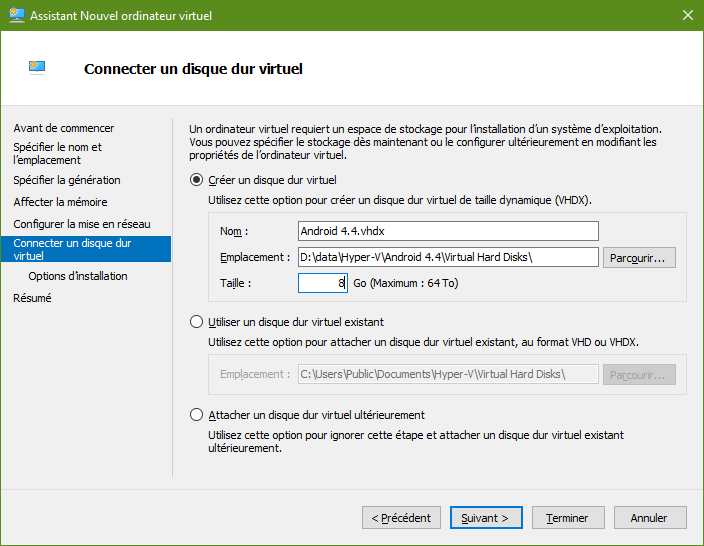Click the Emplacement path field for new disk
The height and width of the screenshot is (546, 704).
tap(448, 257)
